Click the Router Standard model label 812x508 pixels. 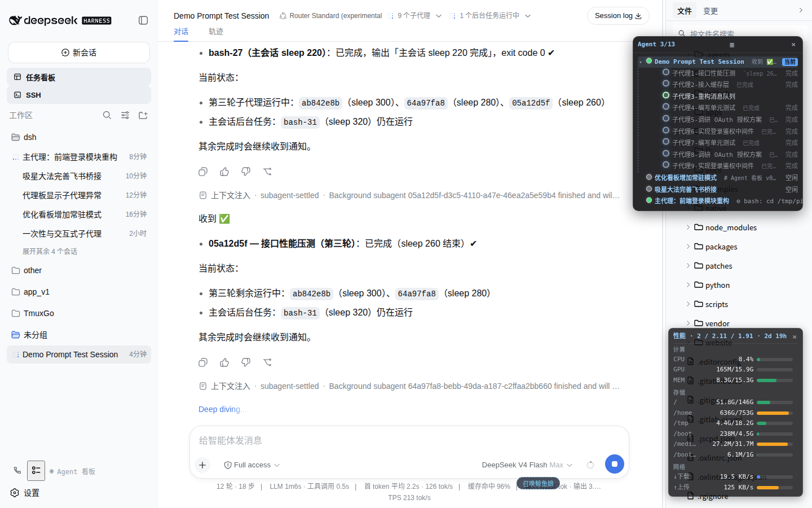[x=331, y=16]
